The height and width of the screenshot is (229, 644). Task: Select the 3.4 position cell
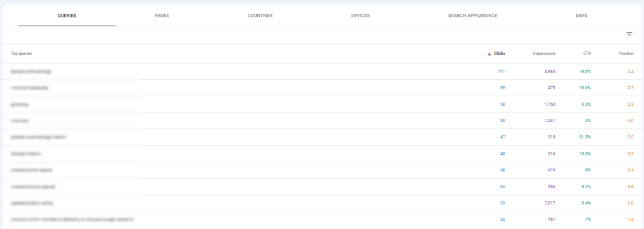click(x=630, y=170)
